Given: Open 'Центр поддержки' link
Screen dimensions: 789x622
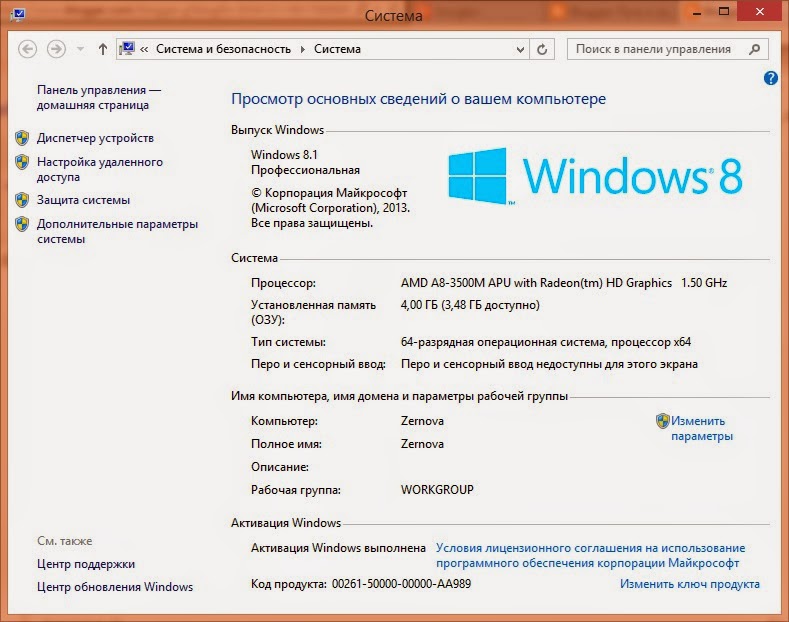Looking at the screenshot, I should (x=86, y=564).
